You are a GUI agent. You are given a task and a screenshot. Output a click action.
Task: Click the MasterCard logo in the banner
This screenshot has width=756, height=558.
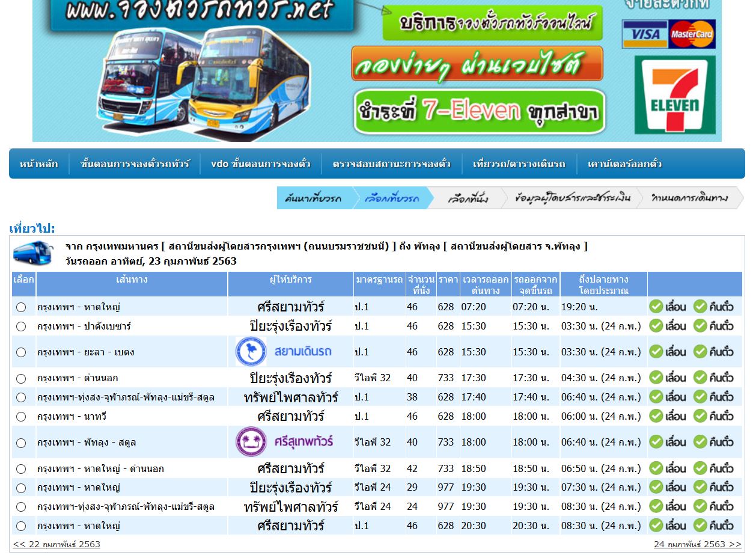[692, 34]
